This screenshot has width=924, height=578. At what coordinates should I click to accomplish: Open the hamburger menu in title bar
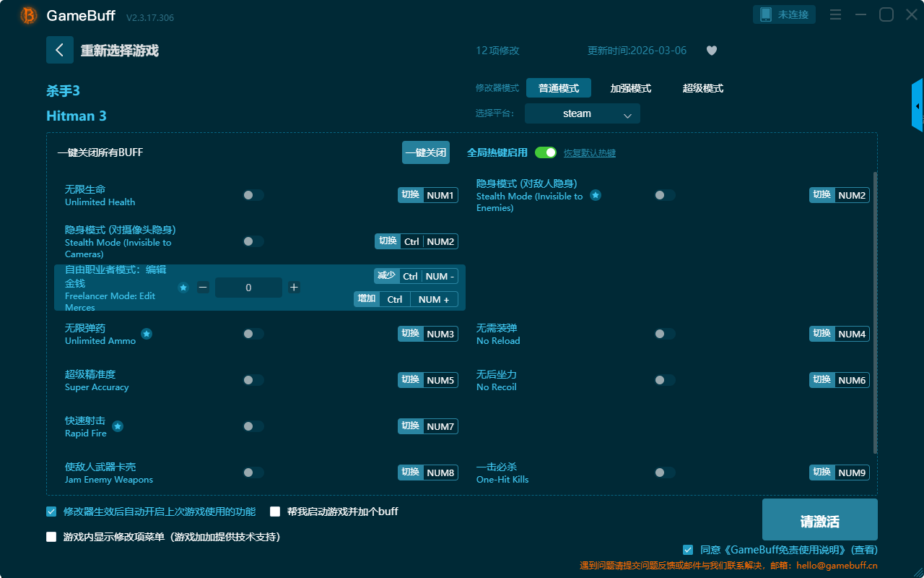coord(835,14)
